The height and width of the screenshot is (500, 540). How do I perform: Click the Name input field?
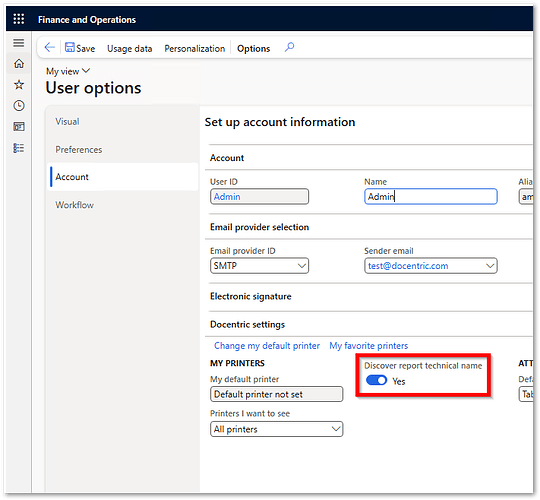click(x=430, y=196)
